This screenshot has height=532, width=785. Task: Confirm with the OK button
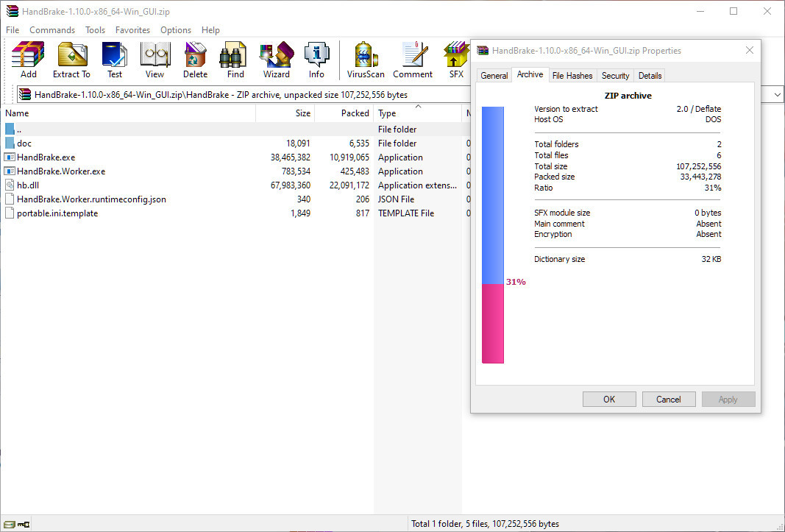[609, 400]
